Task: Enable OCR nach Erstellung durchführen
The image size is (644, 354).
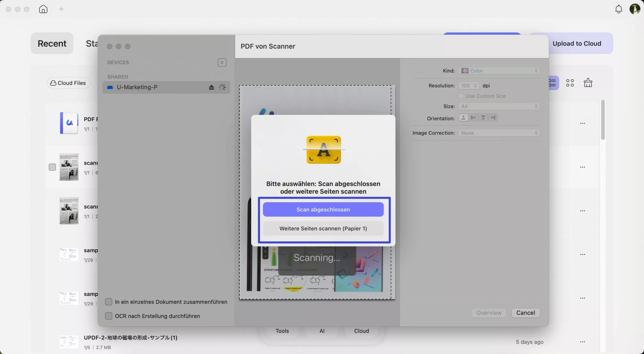Action: [109, 316]
